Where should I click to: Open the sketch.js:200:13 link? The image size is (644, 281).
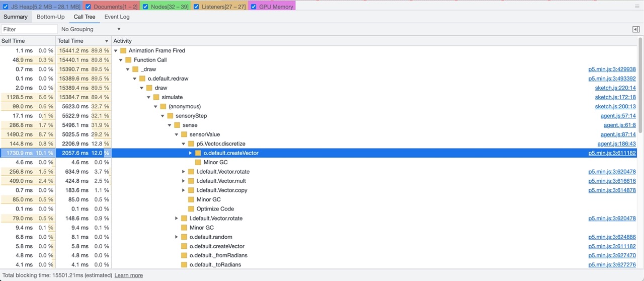615,106
